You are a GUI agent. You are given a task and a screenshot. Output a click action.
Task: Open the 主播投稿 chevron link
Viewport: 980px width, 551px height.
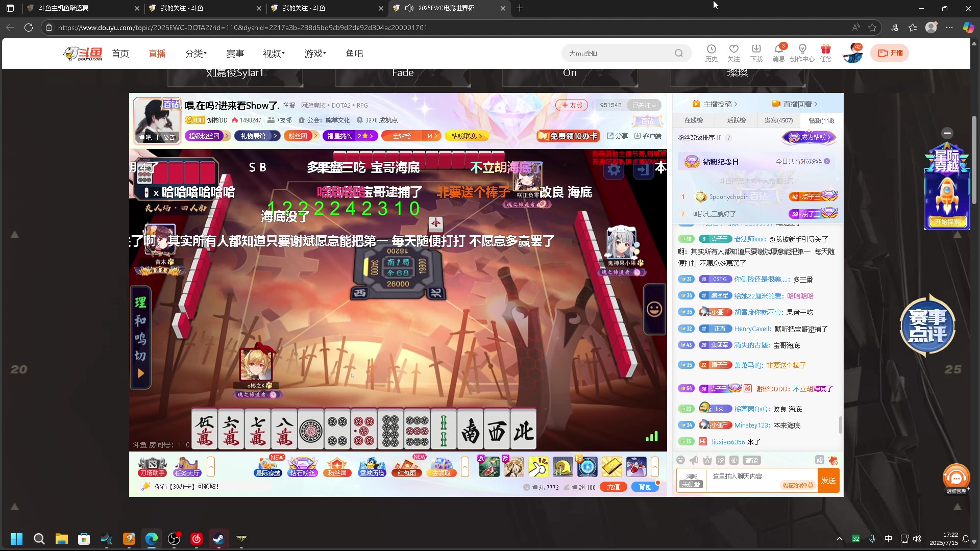coord(715,104)
